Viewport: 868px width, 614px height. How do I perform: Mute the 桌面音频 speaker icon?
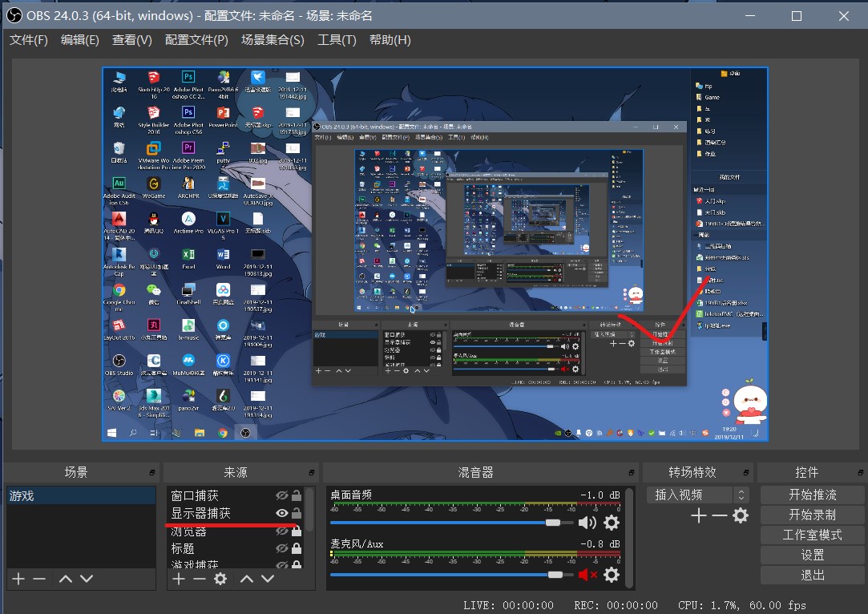click(x=587, y=523)
